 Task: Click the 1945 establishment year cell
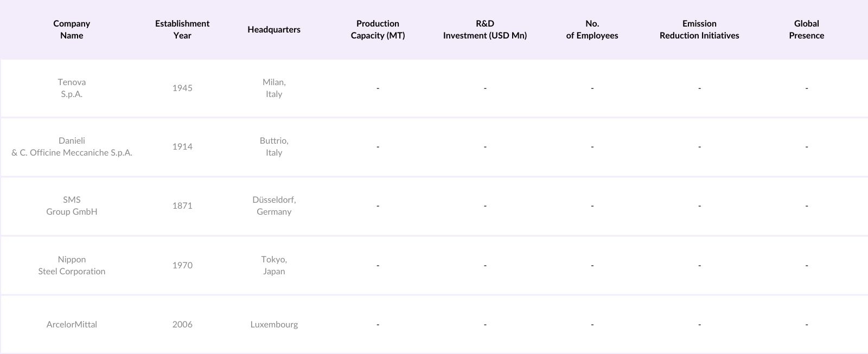tap(182, 88)
